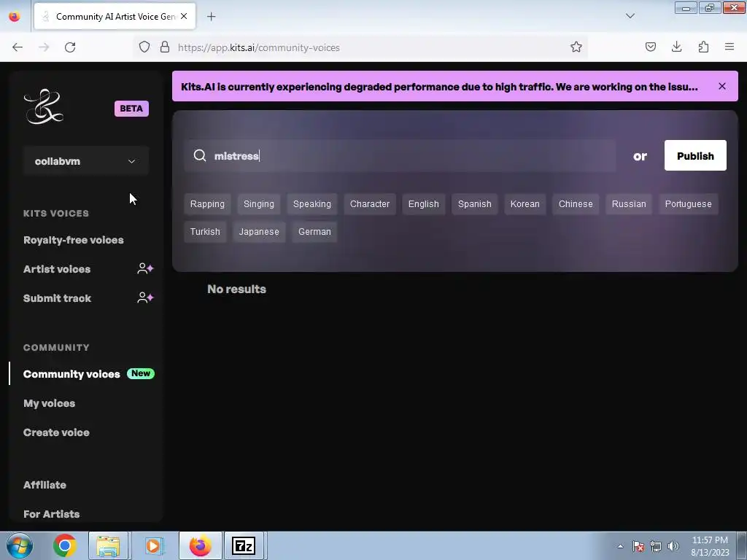Open the Firefox hamburger application menu
747x560 pixels.
[x=729, y=47]
